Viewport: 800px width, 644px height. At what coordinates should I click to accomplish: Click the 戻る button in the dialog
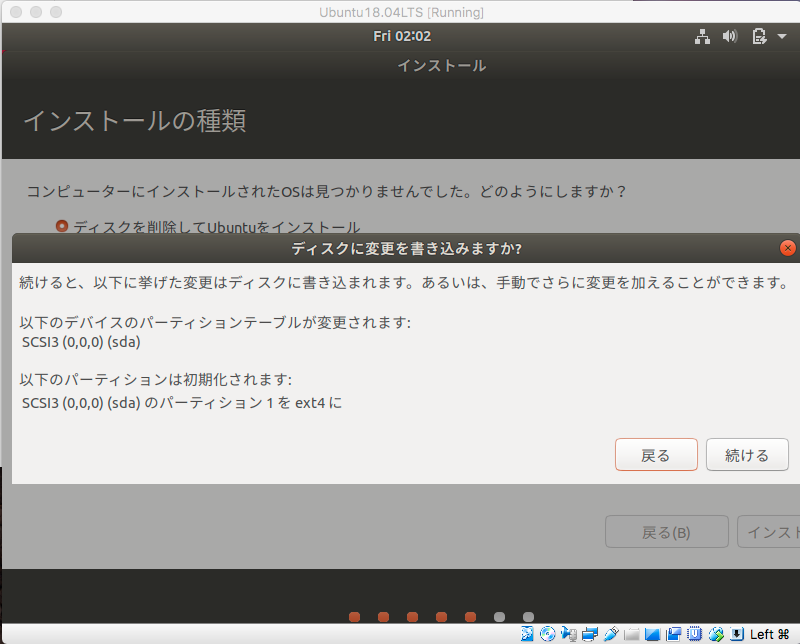656,455
